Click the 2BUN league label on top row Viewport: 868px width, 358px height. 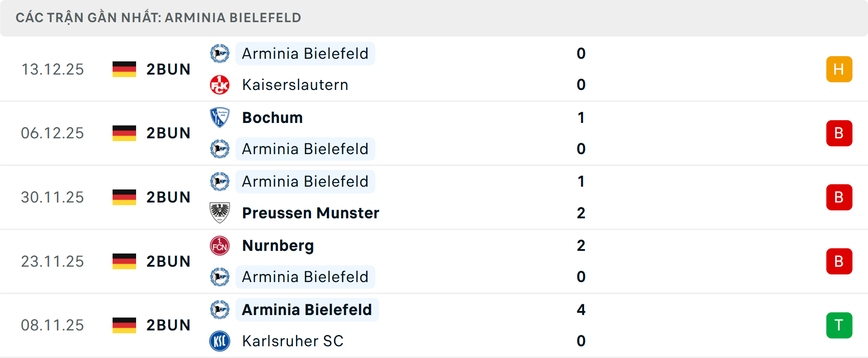coord(168,69)
